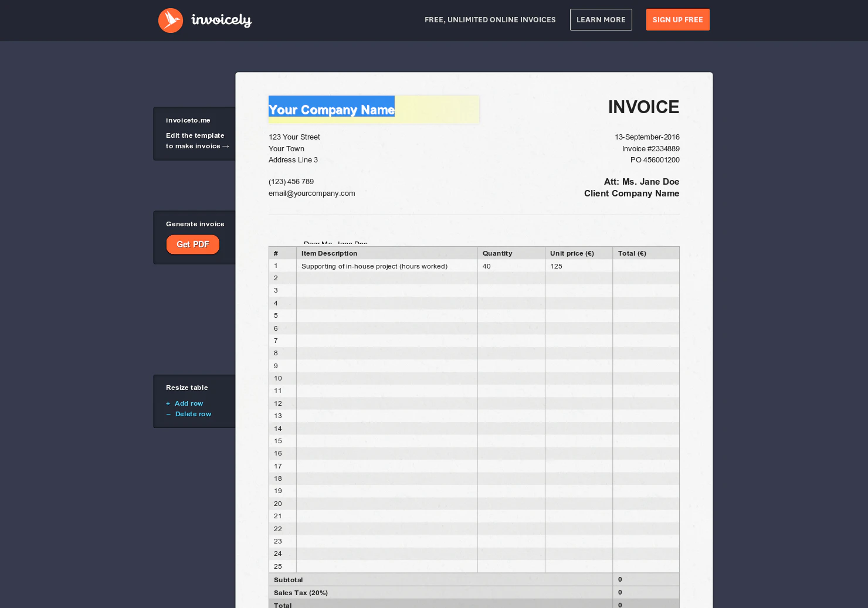The height and width of the screenshot is (608, 868).
Task: Click the orange paper-plane emblem in the header
Action: pos(170,19)
